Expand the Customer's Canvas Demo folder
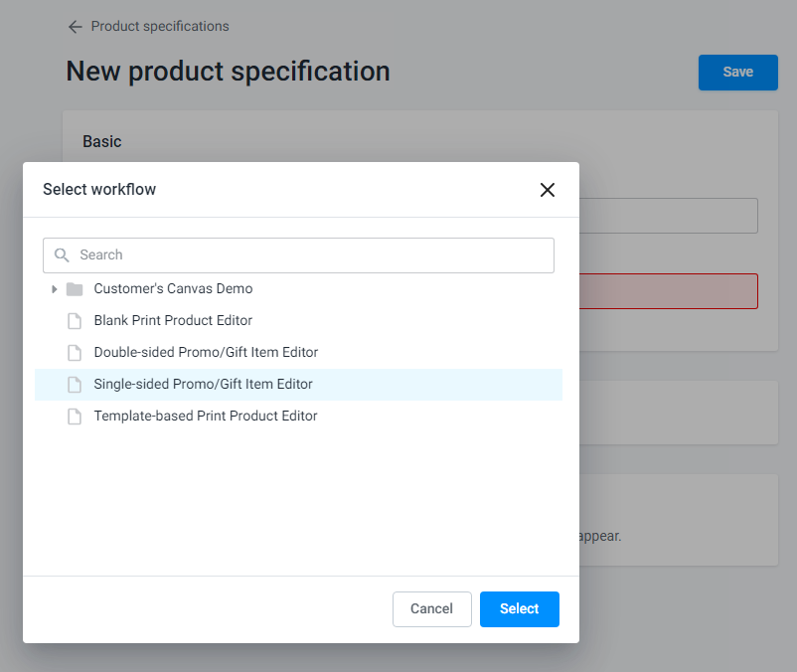This screenshot has width=797, height=672. (55, 289)
